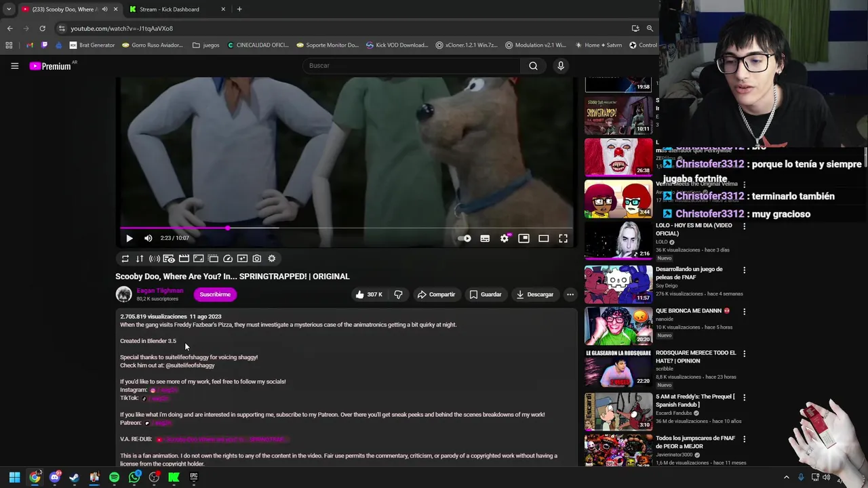Screen dimensions: 868x488
Task: Click the up-down arrows sort icon
Action: pyautogui.click(x=140, y=258)
